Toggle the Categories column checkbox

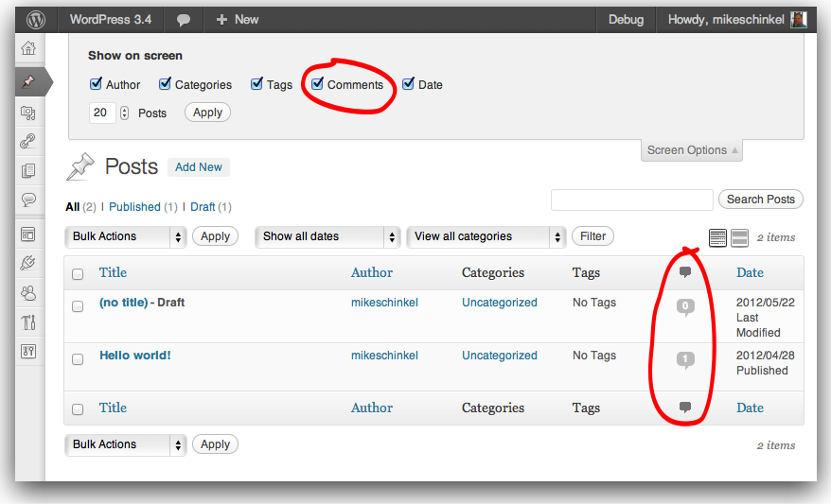(x=165, y=83)
